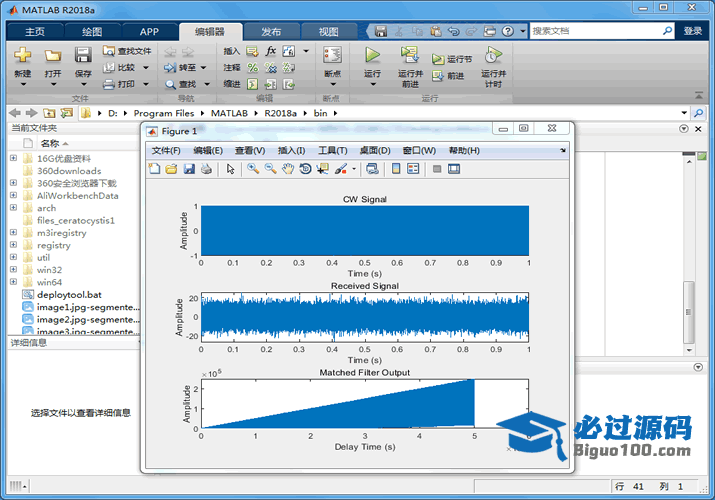Switch to the APP tab
Viewport: 715px width, 500px height.
[149, 32]
